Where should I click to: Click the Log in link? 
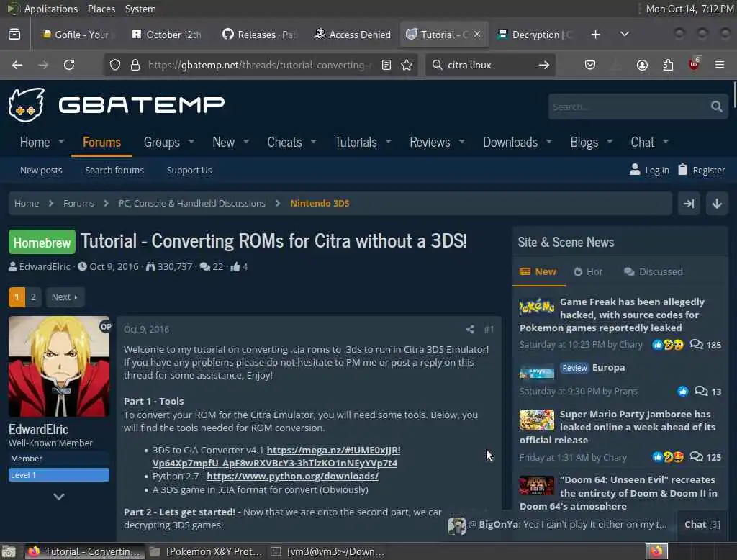(x=650, y=170)
